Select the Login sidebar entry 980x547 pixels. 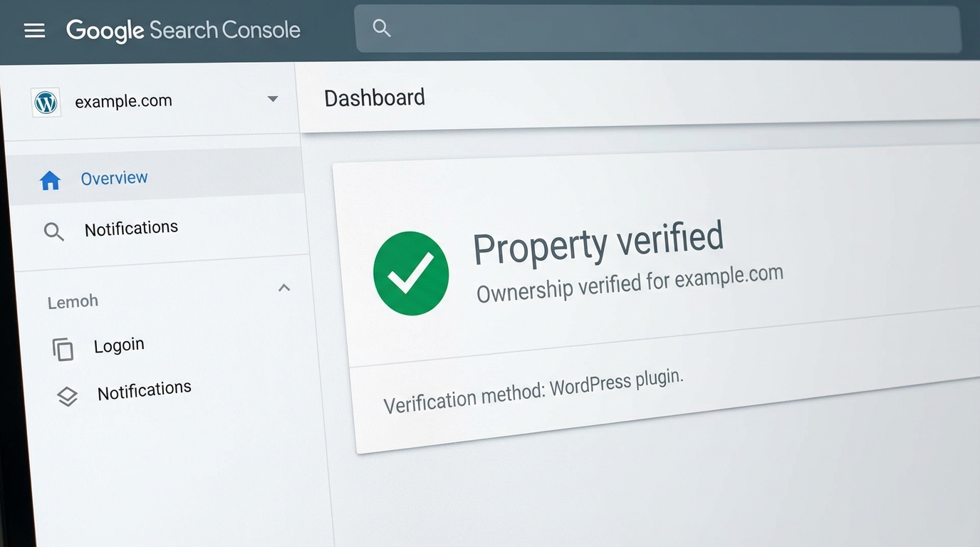(118, 345)
